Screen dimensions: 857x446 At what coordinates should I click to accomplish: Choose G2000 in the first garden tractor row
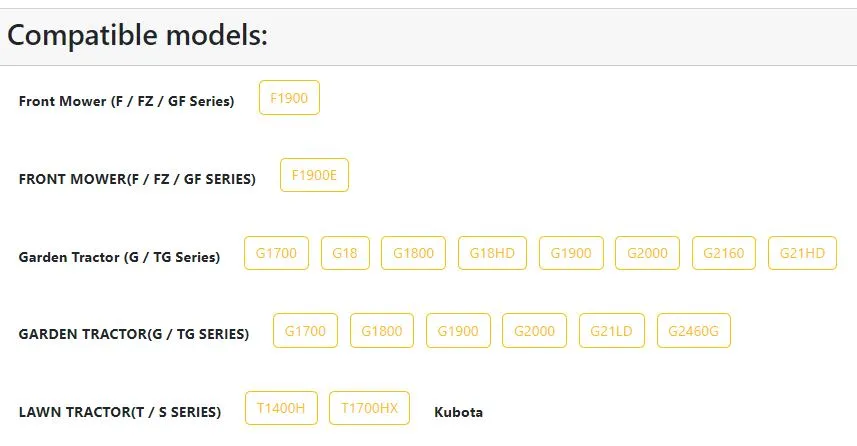pyautogui.click(x=647, y=253)
